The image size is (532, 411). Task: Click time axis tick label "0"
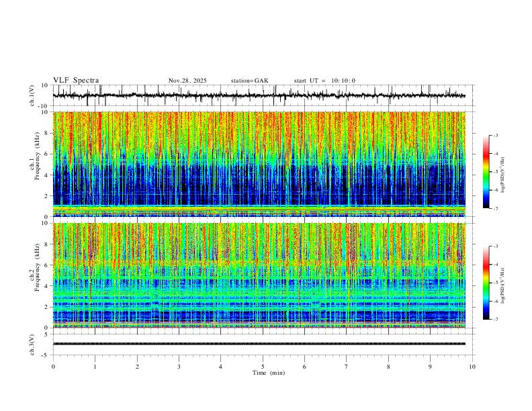[53, 367]
